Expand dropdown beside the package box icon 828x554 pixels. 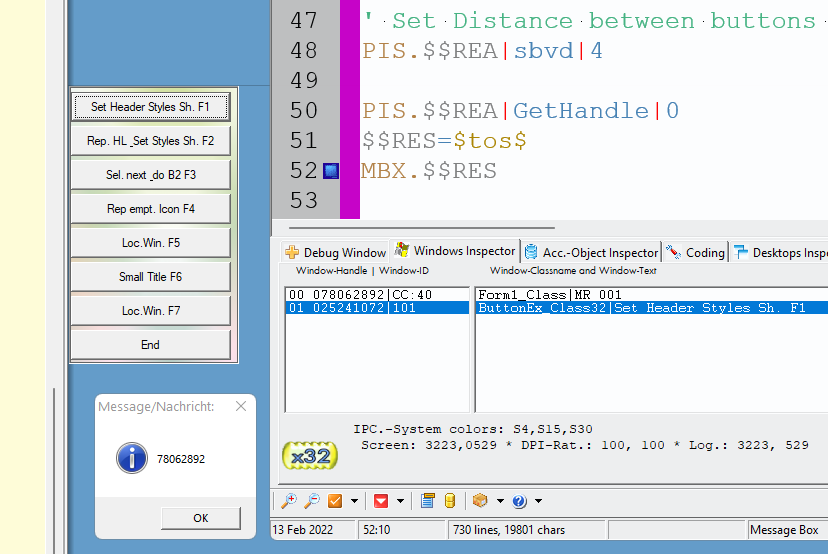click(x=499, y=501)
